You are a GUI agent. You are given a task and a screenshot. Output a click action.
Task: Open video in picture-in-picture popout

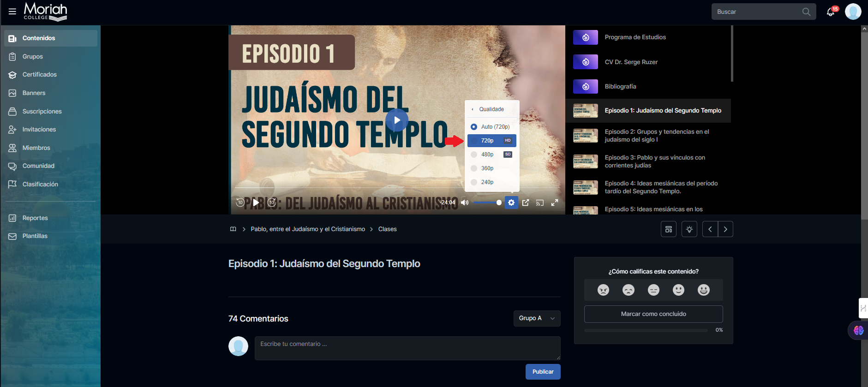pos(526,202)
